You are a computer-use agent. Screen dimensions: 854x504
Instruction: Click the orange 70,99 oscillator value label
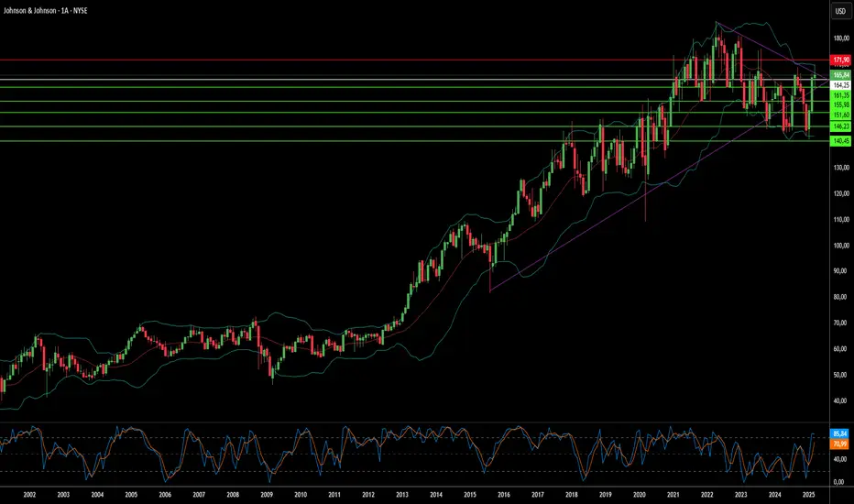point(838,444)
